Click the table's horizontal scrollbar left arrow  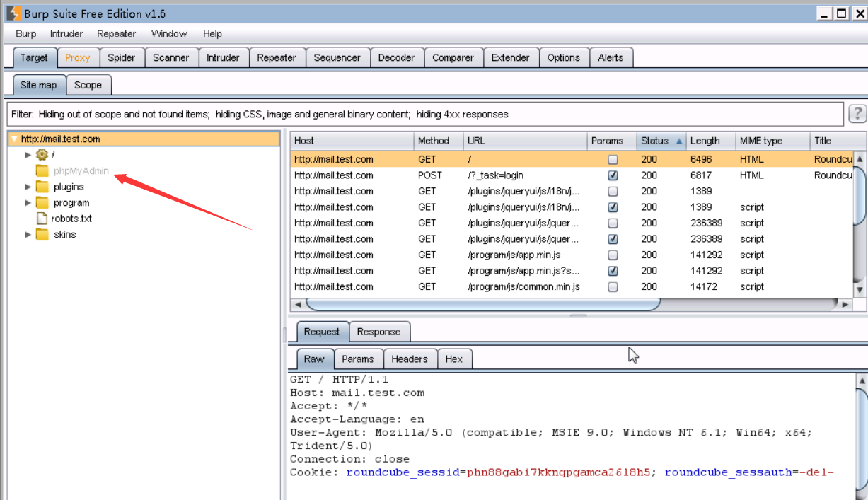point(298,304)
